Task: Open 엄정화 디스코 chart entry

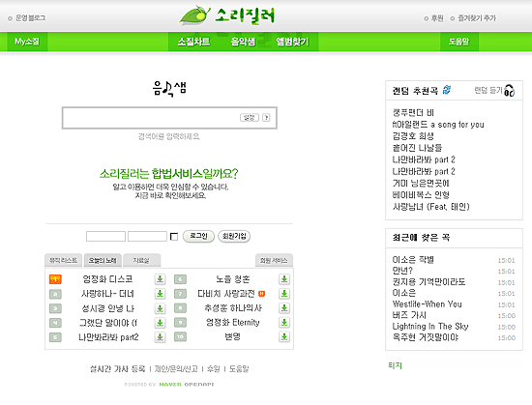Action: pyautogui.click(x=107, y=279)
